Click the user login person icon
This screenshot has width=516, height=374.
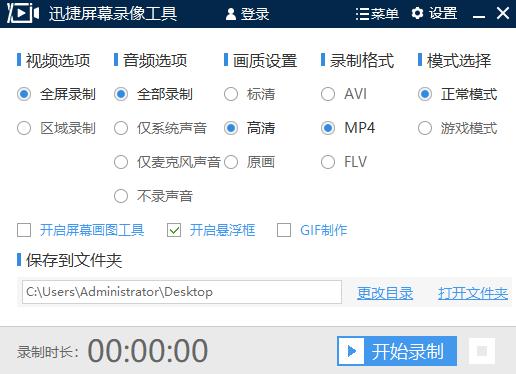click(x=231, y=14)
